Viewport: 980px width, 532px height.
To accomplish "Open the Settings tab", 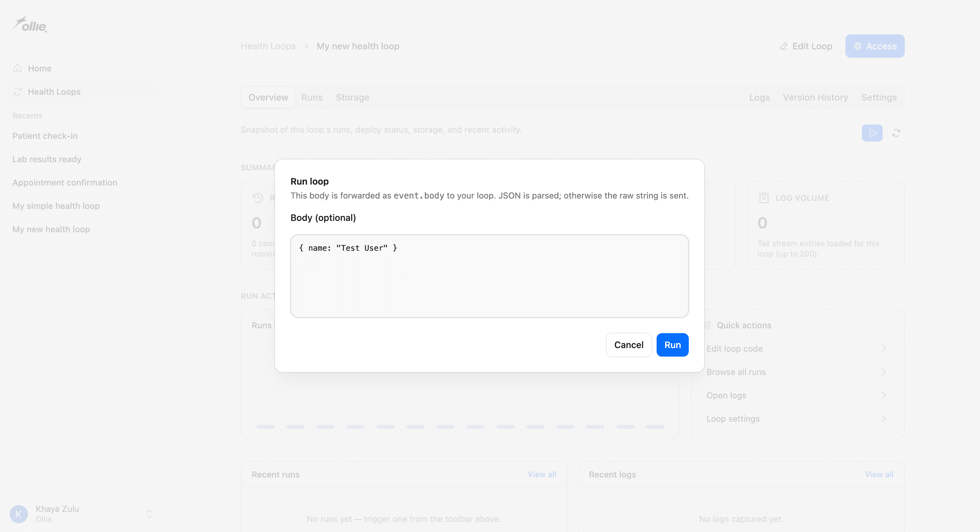I will pyautogui.click(x=879, y=97).
